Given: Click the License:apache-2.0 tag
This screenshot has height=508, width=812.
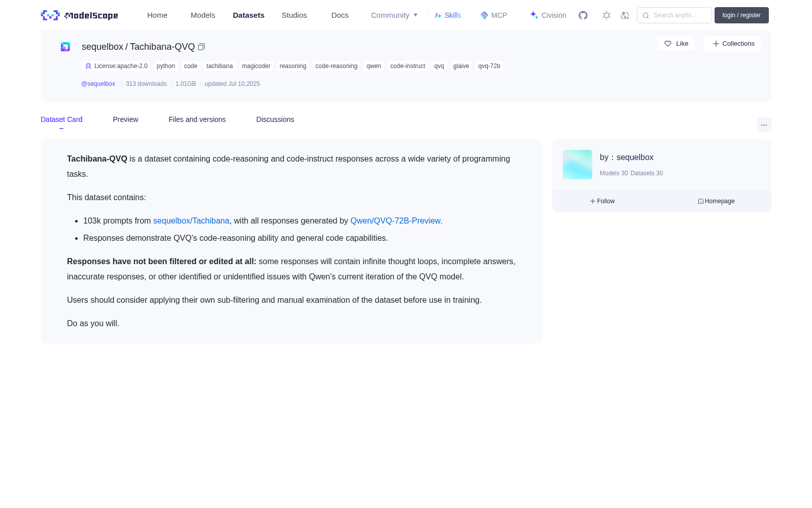Looking at the screenshot, I should pos(116,66).
